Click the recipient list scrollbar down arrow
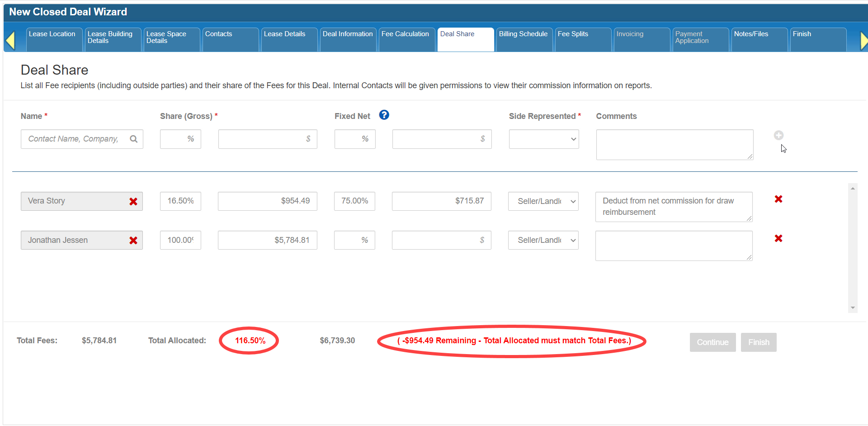This screenshot has width=868, height=426. [x=853, y=308]
